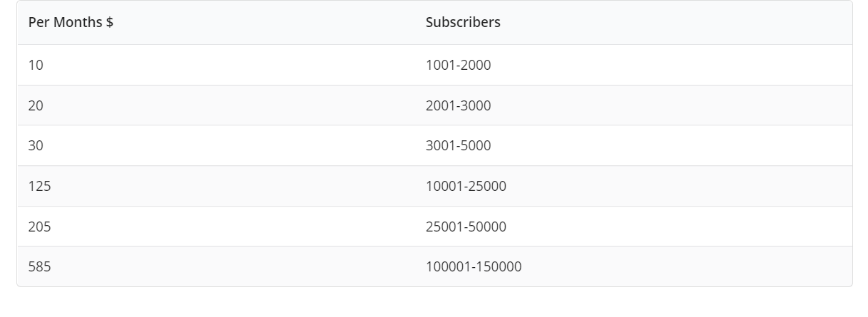
Task: Click the 2001-3000 subscribers cell
Action: pos(458,105)
